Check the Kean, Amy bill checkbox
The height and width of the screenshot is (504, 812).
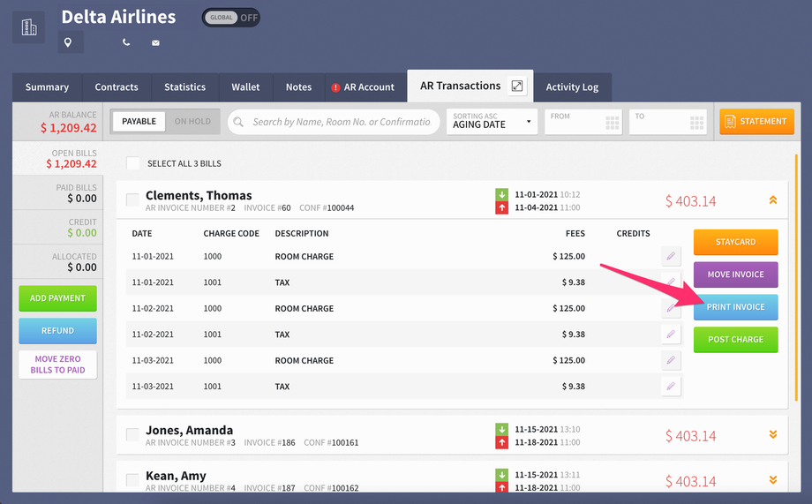pos(133,480)
